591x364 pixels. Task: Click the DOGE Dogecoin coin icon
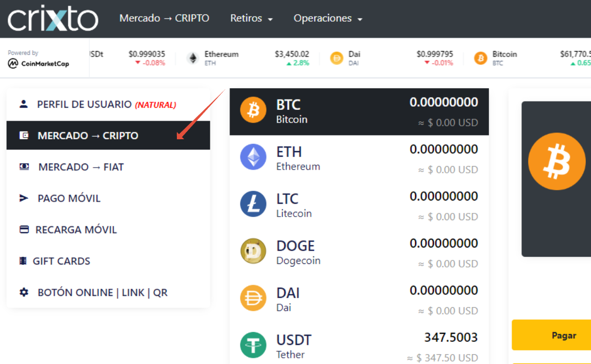(253, 251)
